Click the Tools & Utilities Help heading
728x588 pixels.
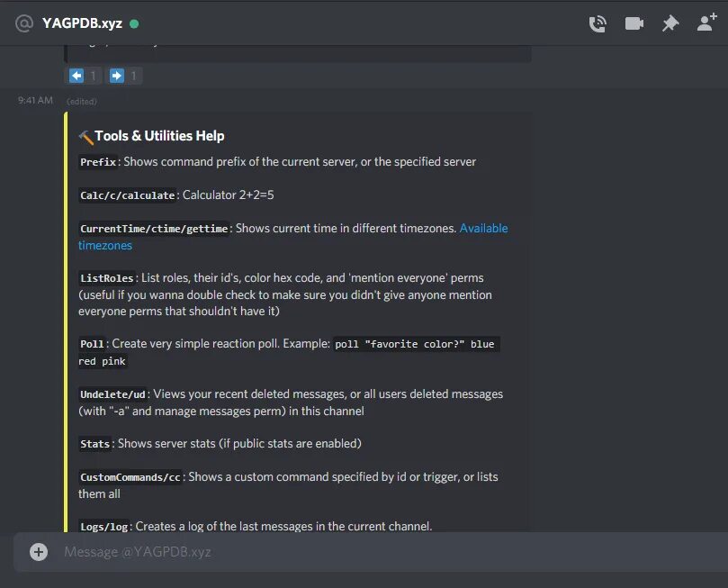click(159, 136)
